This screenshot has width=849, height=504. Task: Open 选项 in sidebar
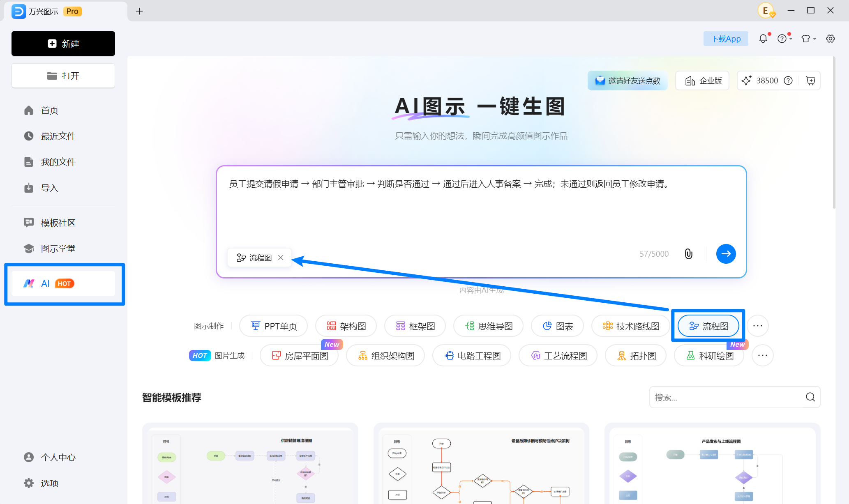(x=63, y=483)
